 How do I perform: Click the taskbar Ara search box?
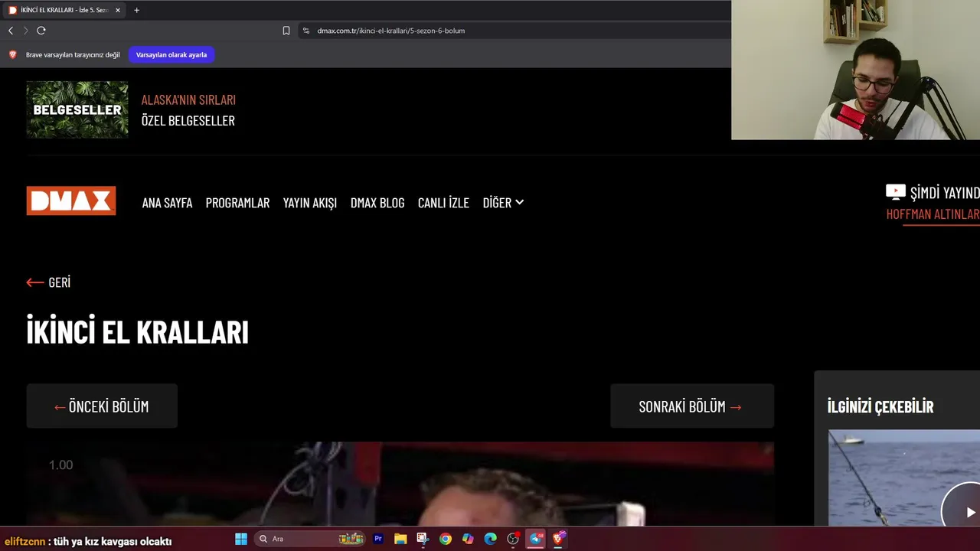point(310,539)
